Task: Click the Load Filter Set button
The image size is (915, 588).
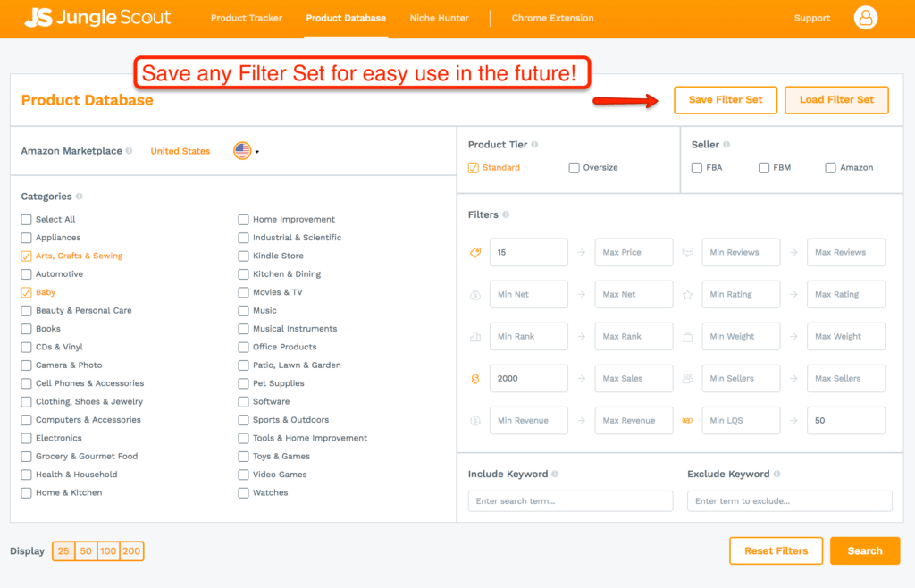Action: click(x=836, y=100)
